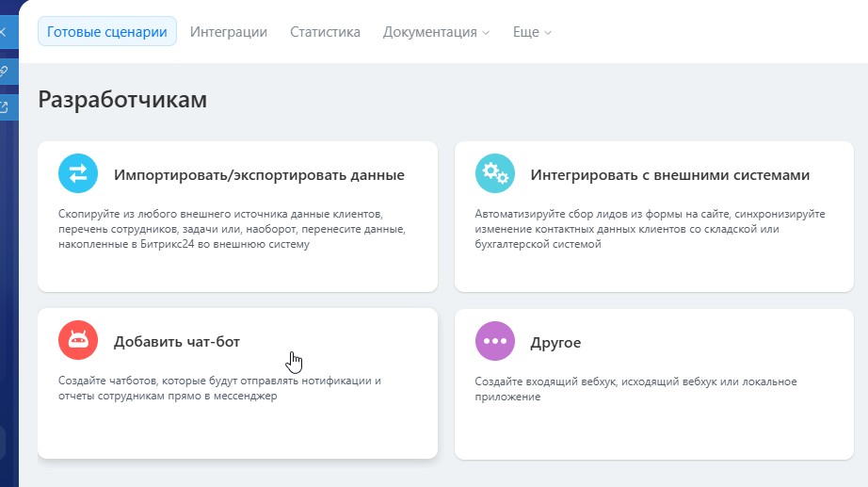
Task: Click the blue import/export arrows icon
Action: (78, 173)
